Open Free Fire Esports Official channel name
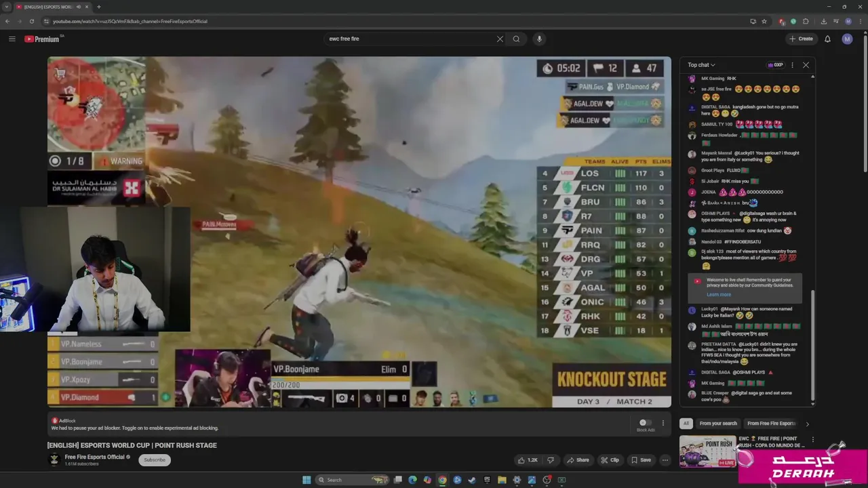The height and width of the screenshot is (488, 868). (x=95, y=457)
